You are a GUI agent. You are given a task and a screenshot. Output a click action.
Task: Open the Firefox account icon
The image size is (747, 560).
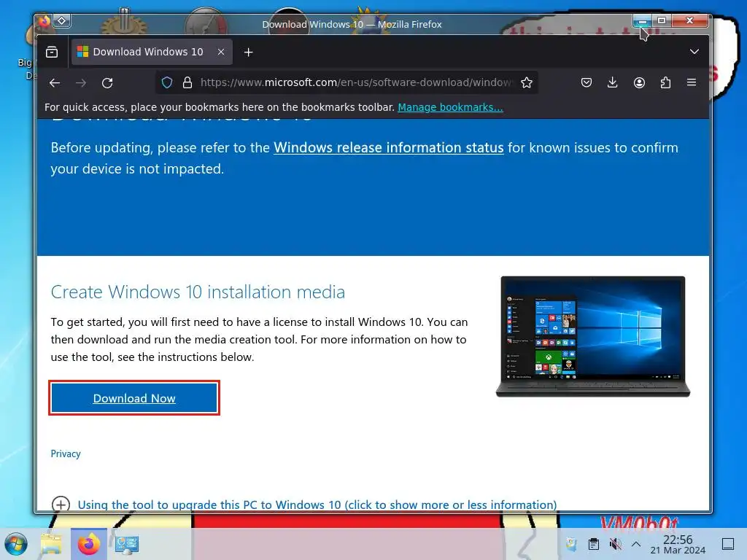[639, 82]
